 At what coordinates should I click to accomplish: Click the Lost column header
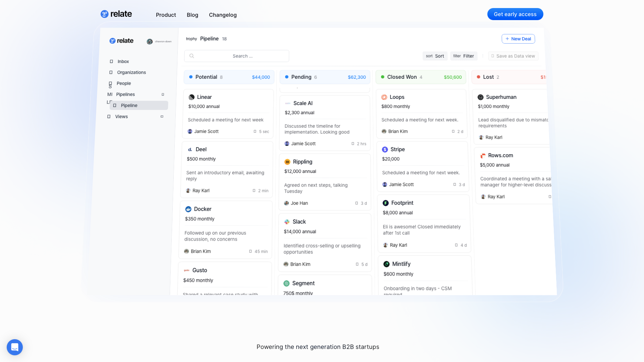(x=509, y=77)
